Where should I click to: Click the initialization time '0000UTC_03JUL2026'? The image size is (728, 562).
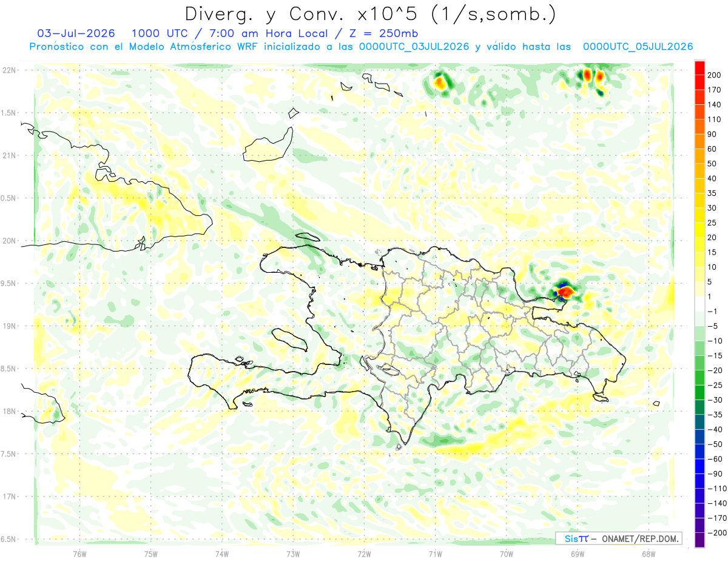414,47
